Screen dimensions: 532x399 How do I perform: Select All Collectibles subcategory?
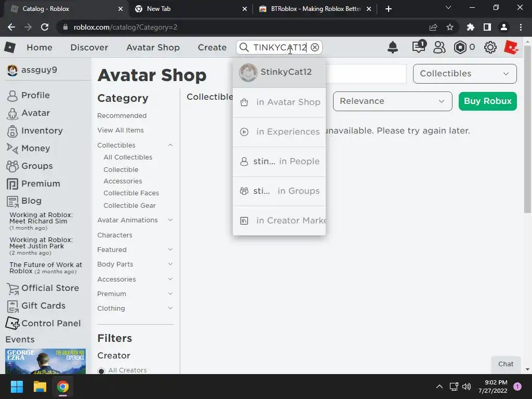tap(128, 157)
